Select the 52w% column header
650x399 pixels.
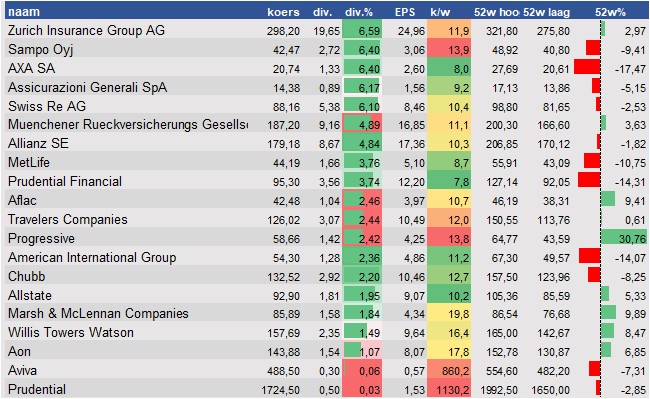click(x=610, y=12)
